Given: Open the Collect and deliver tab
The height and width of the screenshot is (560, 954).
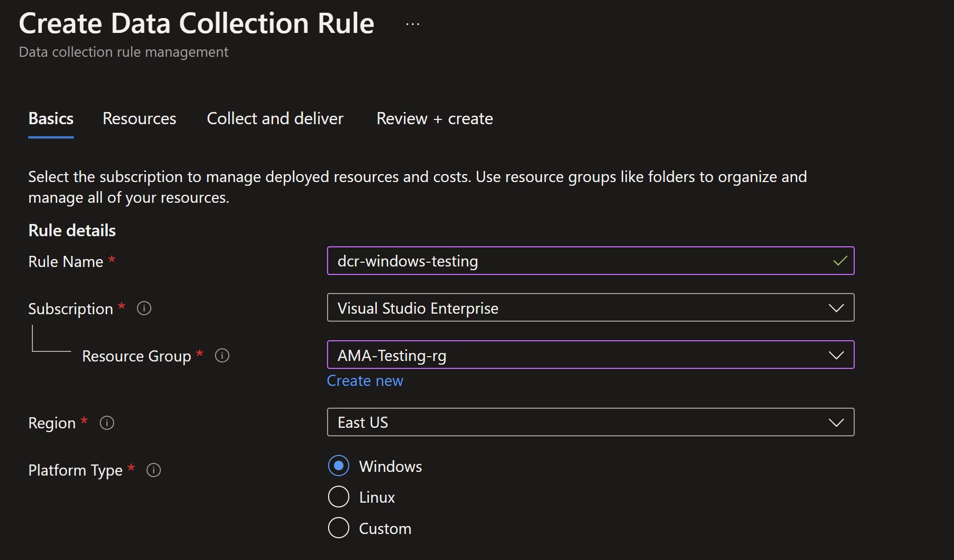Looking at the screenshot, I should pyautogui.click(x=275, y=118).
